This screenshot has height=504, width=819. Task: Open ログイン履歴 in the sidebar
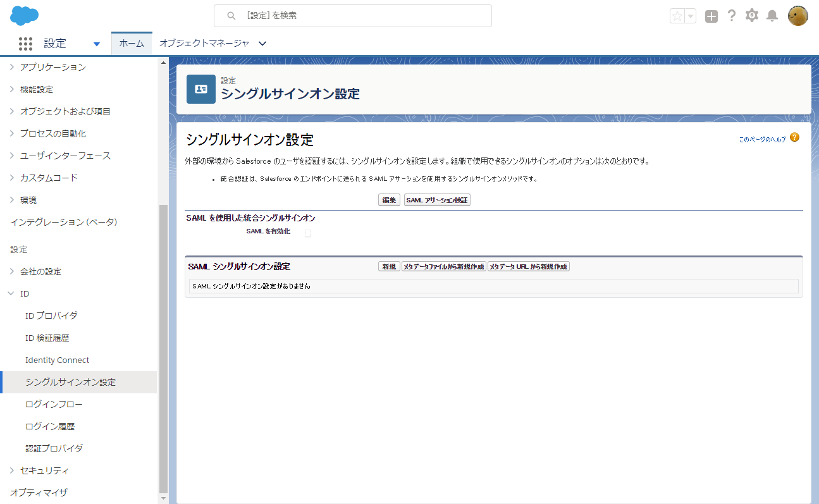click(50, 426)
